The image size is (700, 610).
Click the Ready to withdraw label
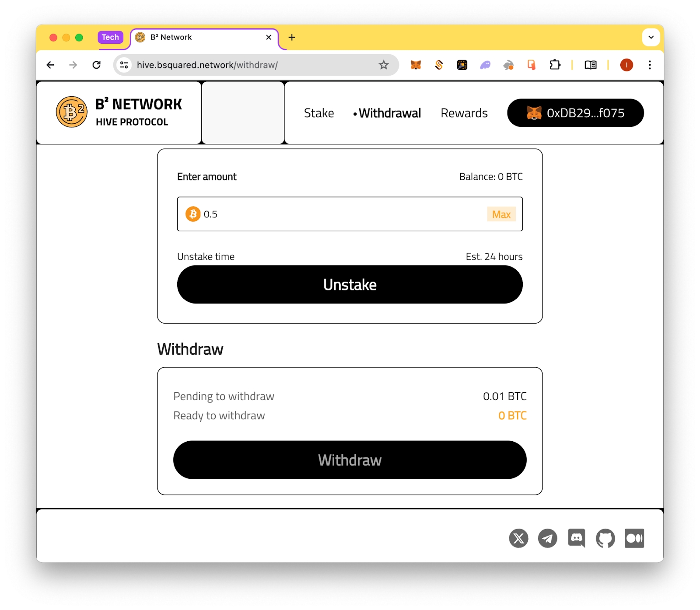click(x=219, y=415)
